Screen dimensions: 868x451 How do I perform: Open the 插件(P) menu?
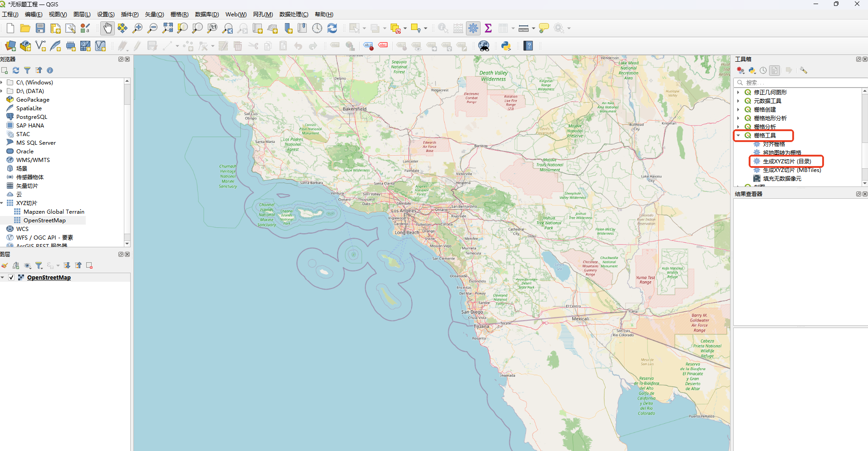pos(130,15)
